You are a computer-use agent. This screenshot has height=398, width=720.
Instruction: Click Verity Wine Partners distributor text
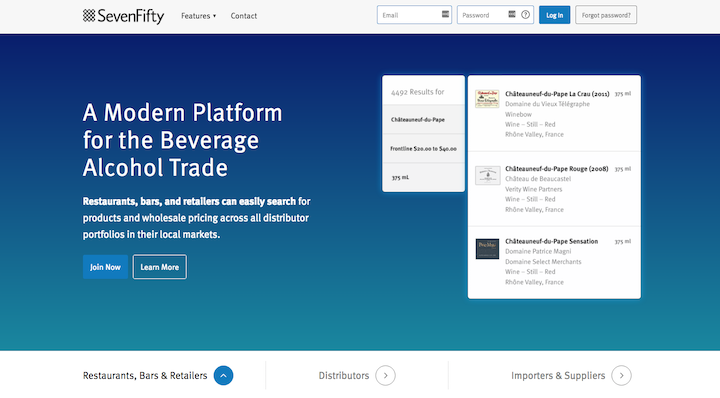coord(534,189)
